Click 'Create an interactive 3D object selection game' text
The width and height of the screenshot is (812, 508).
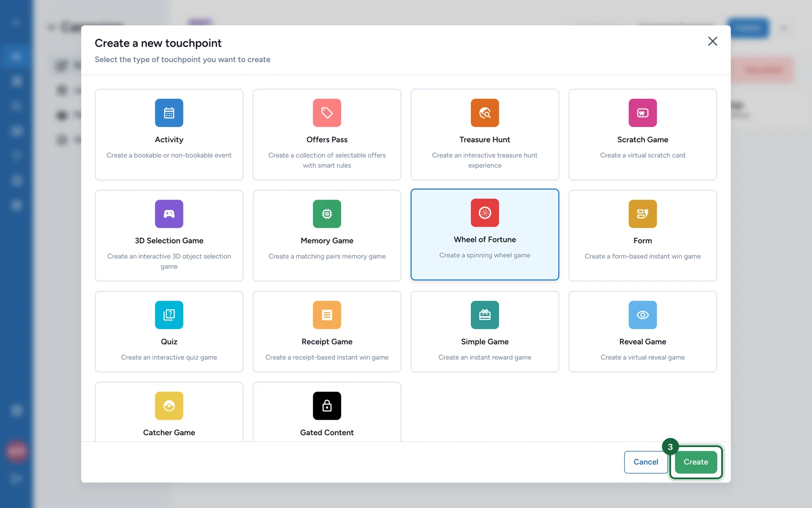coord(169,262)
